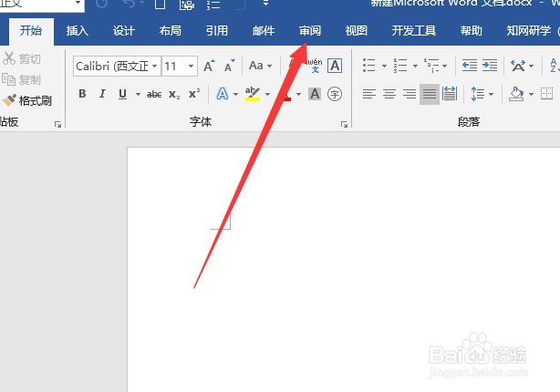Click the Line Spacing icon
This screenshot has height=392, width=560.
point(478,94)
